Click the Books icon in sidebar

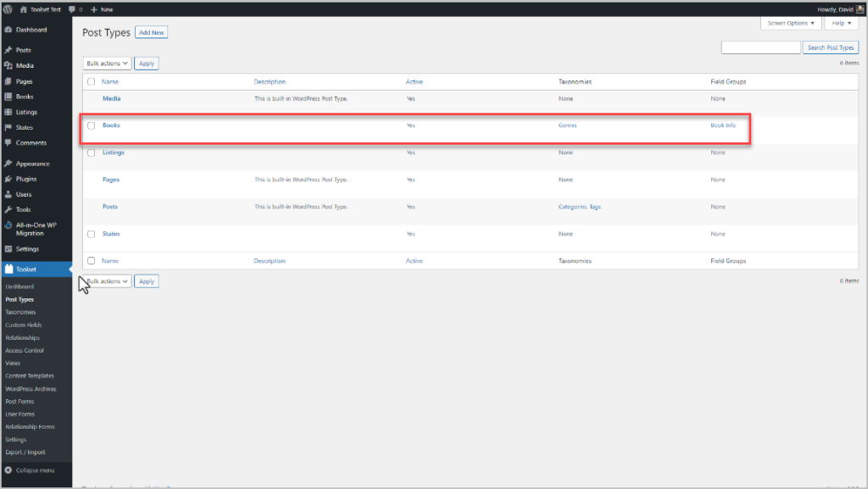[8, 97]
